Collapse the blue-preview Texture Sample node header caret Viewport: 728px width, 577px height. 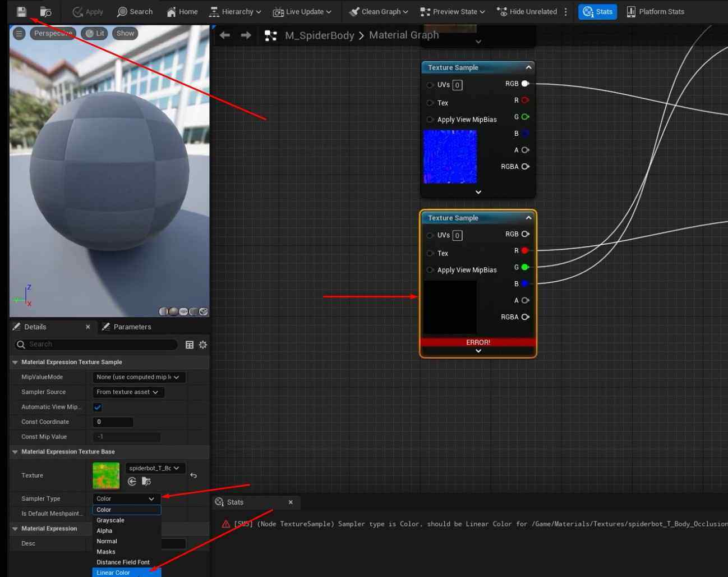528,67
